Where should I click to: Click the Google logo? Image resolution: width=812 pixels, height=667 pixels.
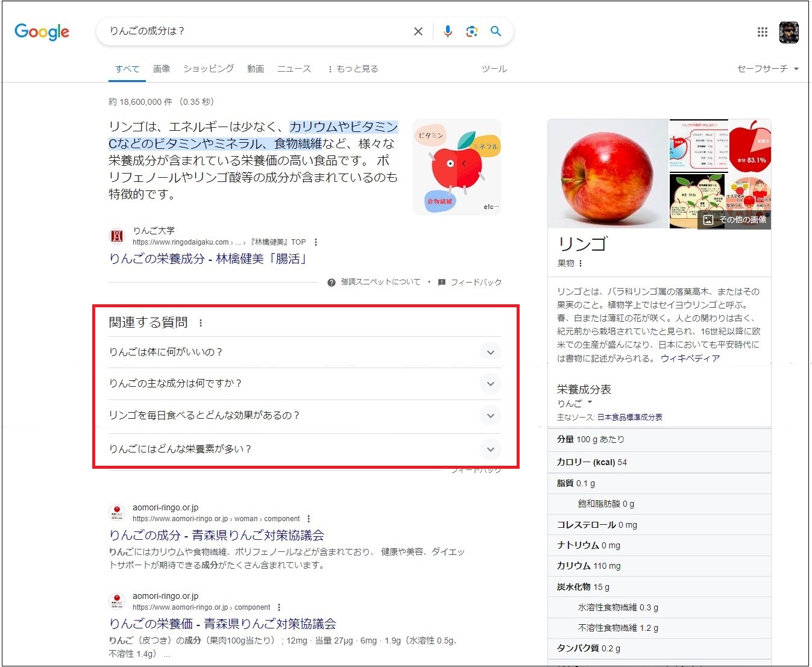click(42, 31)
